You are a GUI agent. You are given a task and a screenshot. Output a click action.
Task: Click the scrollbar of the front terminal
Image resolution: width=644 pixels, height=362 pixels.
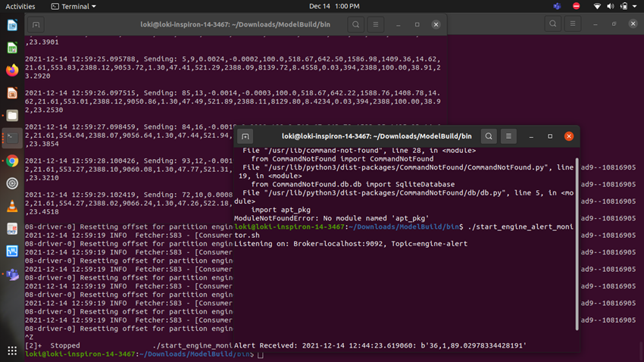coord(577,244)
